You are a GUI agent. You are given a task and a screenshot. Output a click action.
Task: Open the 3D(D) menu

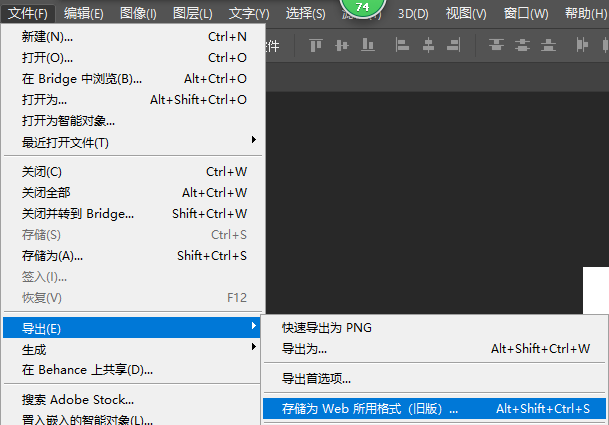[413, 14]
